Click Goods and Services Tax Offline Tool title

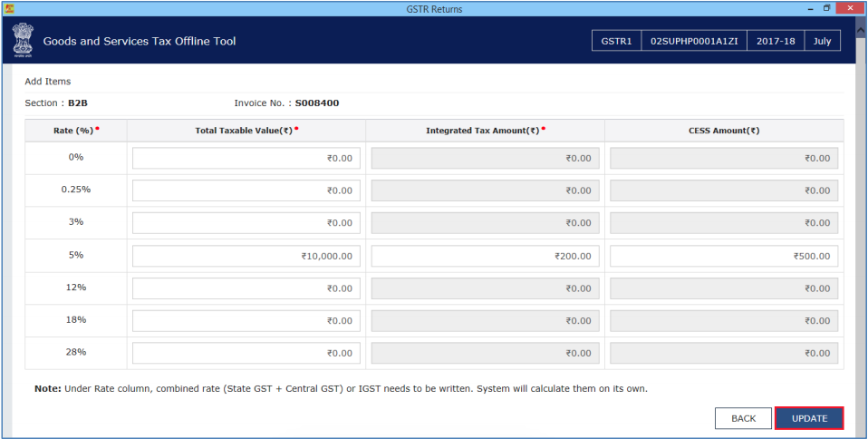point(140,41)
